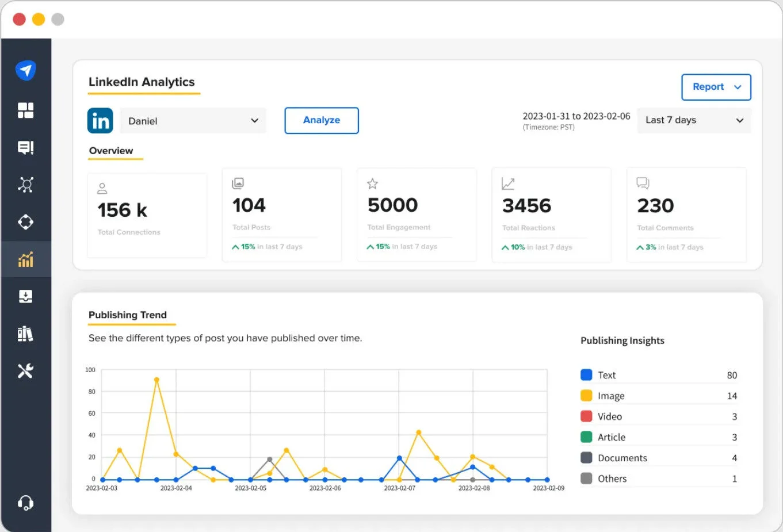Click the chart icon on Total Reactions card
783x532 pixels.
[x=508, y=183]
